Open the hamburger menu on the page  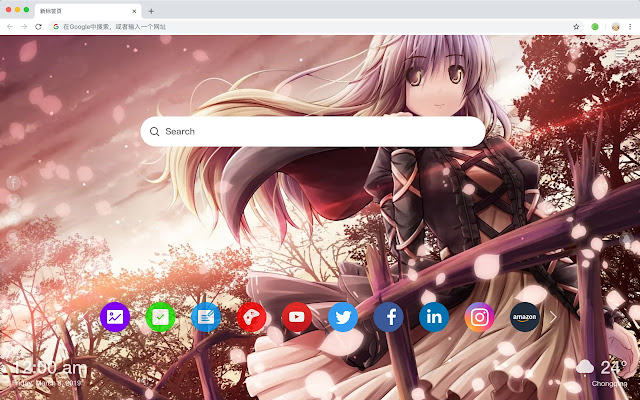(620, 53)
